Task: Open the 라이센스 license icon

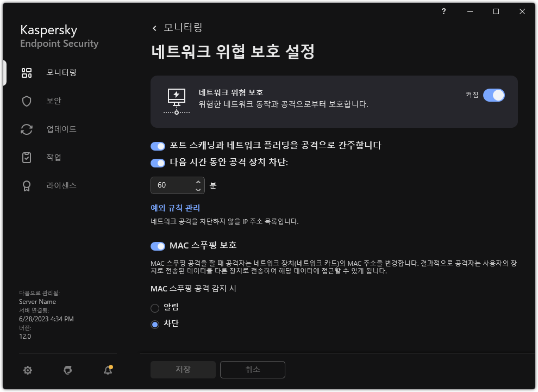Action: [x=26, y=185]
